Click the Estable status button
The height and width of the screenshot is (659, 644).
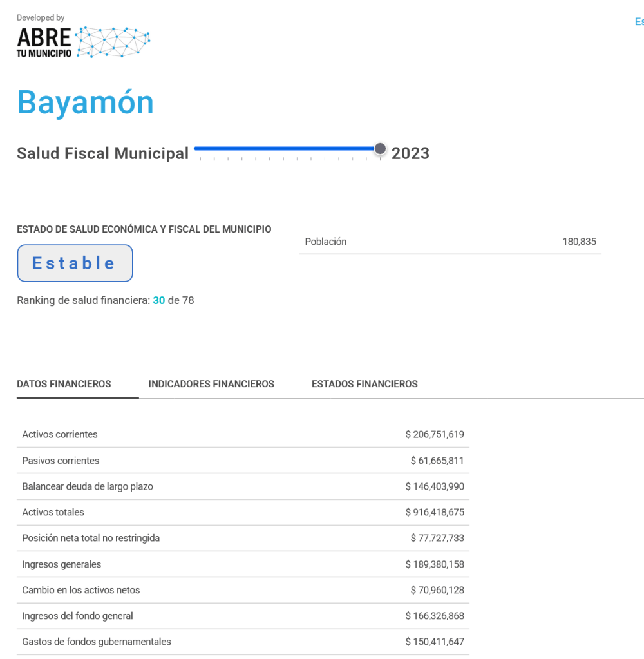(75, 263)
